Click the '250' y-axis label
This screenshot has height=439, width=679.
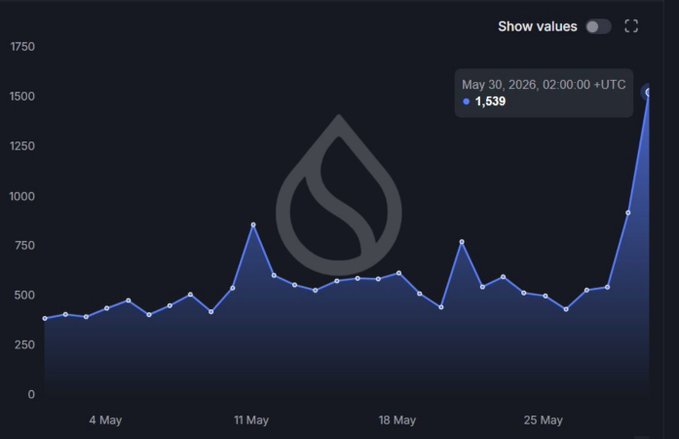coord(25,345)
